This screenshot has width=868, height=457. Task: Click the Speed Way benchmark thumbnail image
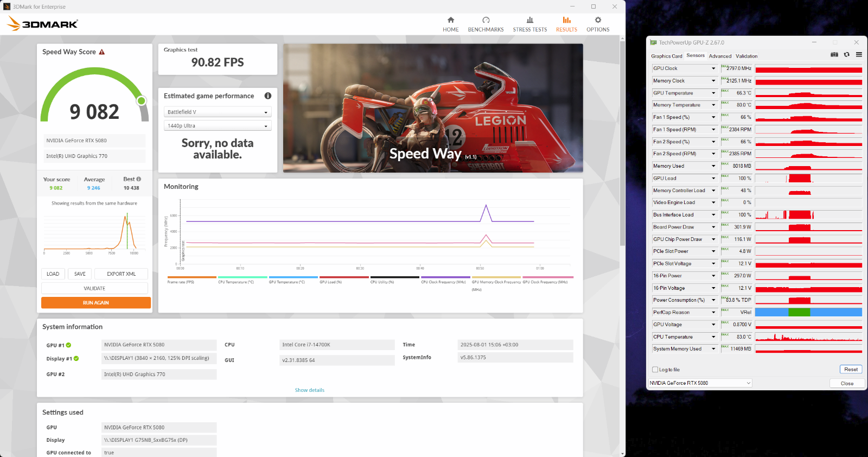433,108
